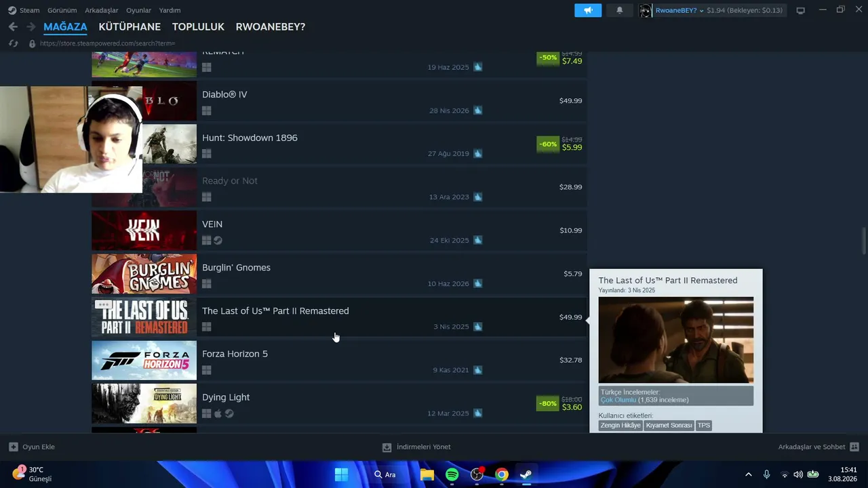Click the Burglin' Gnomes thumbnail

144,274
